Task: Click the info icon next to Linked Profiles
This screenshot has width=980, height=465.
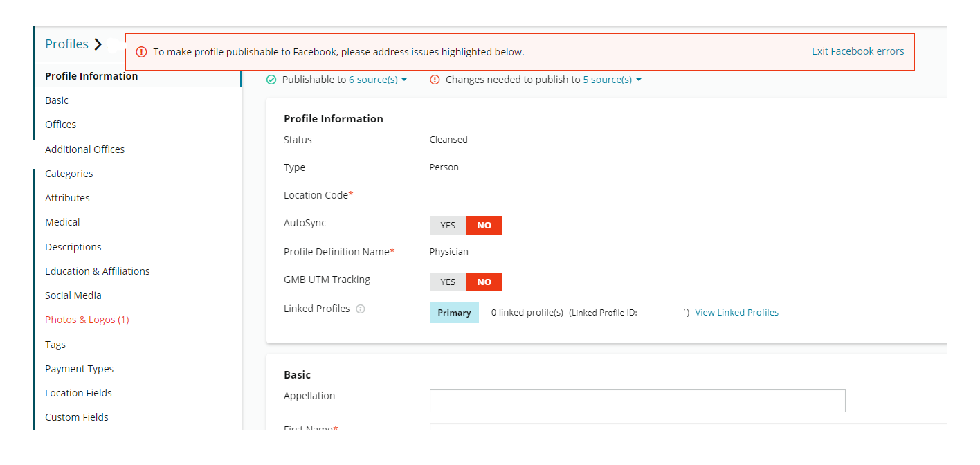Action: (360, 309)
